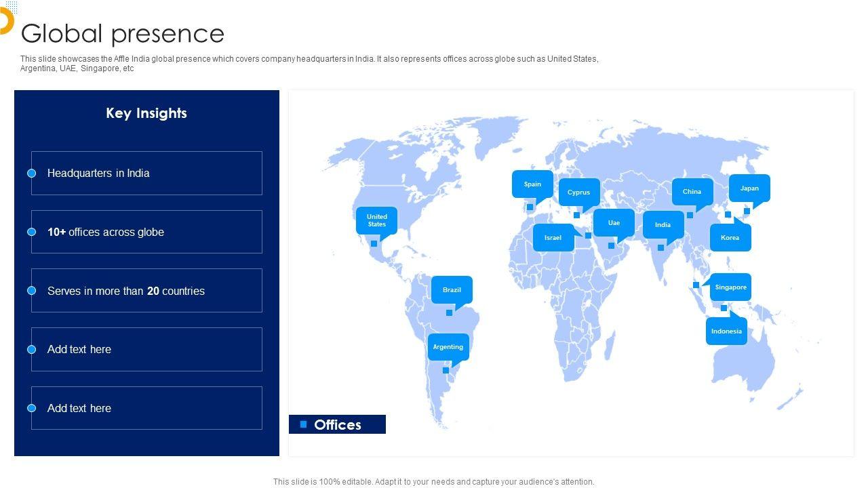Select the Korea callout bubble
The width and height of the screenshot is (868, 488).
tap(730, 238)
